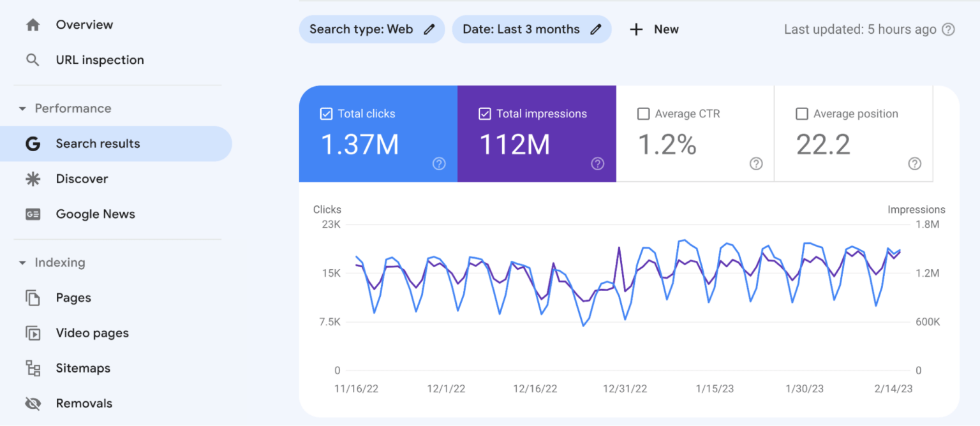
Task: Click the Sitemaps icon in sidebar
Action: click(33, 369)
